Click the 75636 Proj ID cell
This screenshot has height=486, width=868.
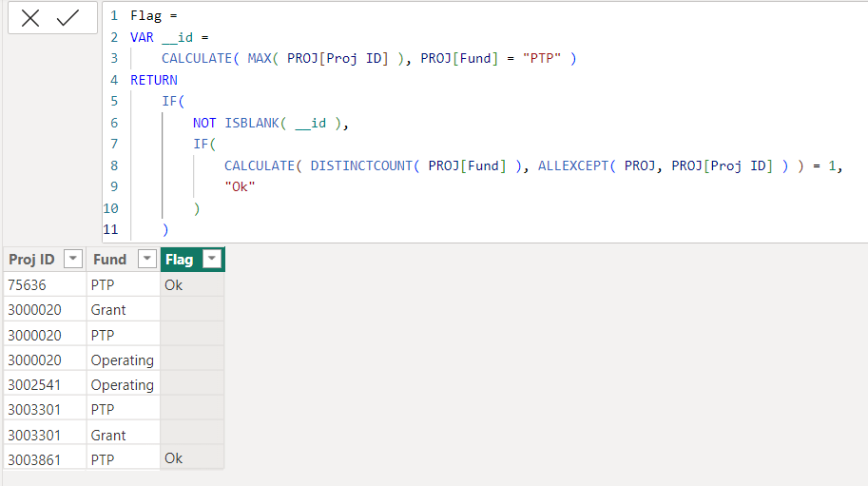tap(45, 285)
